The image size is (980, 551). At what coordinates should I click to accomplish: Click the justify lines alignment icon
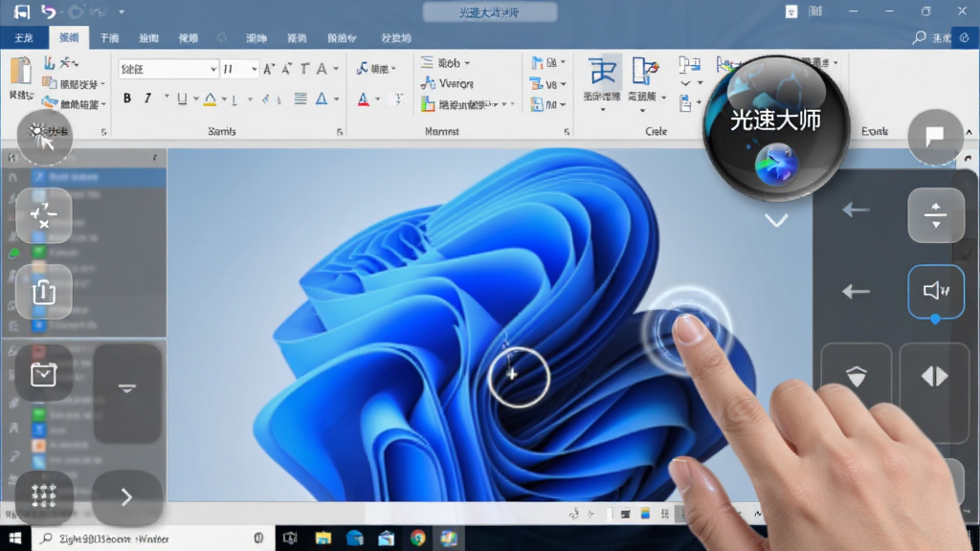point(301,99)
